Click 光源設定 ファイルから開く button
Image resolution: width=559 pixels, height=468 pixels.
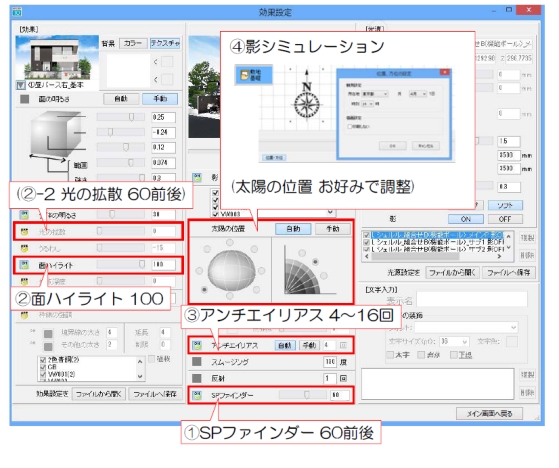(452, 273)
